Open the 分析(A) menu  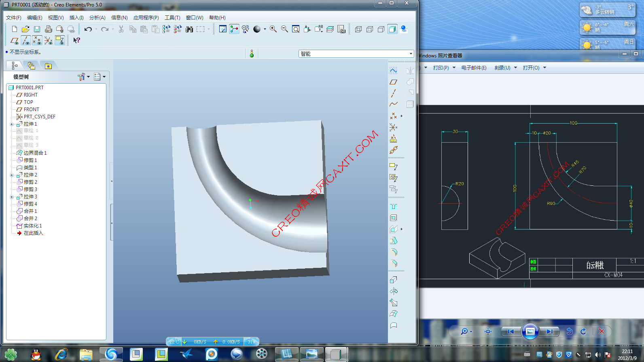(97, 17)
